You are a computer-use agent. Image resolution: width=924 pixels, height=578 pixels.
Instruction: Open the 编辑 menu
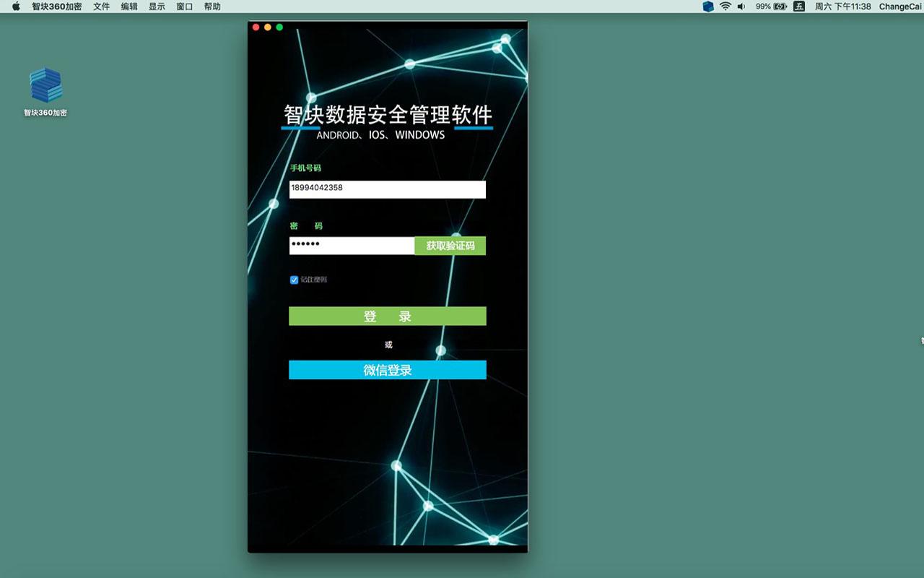click(129, 7)
